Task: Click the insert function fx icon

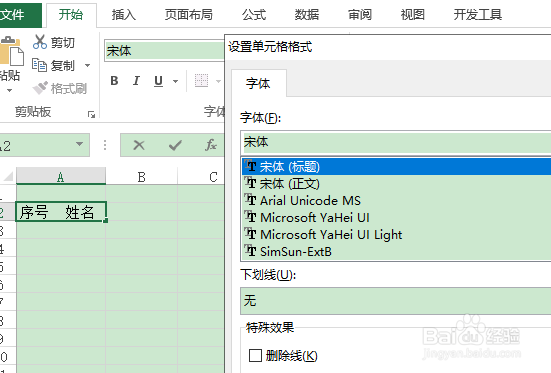Action: (211, 145)
